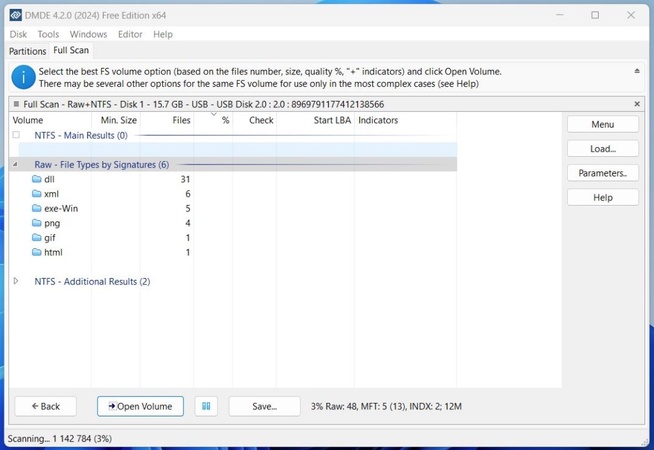
Task: Click the blue info icon in banner
Action: (x=23, y=77)
